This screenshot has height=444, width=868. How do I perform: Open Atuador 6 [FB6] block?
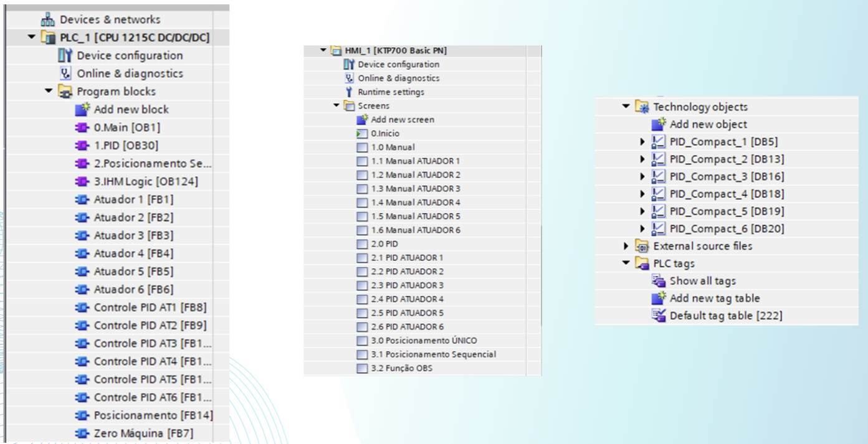[133, 290]
